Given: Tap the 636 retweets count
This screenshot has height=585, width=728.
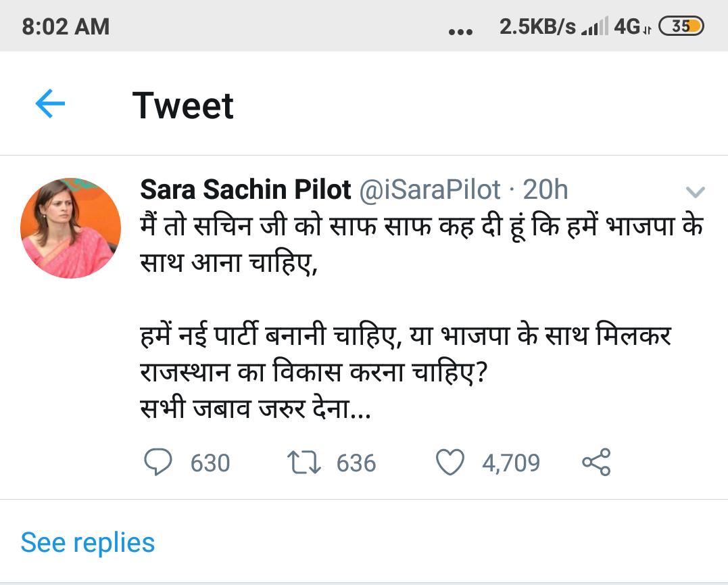Looking at the screenshot, I should click(x=356, y=463).
